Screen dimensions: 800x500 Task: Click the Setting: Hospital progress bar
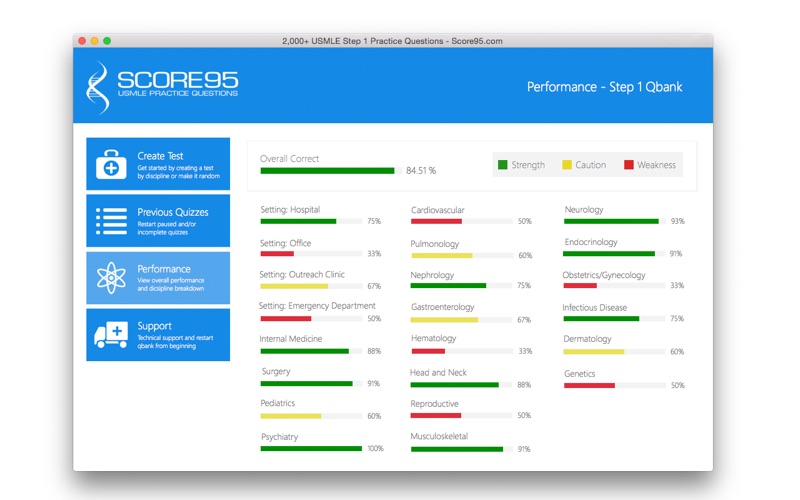click(311, 221)
